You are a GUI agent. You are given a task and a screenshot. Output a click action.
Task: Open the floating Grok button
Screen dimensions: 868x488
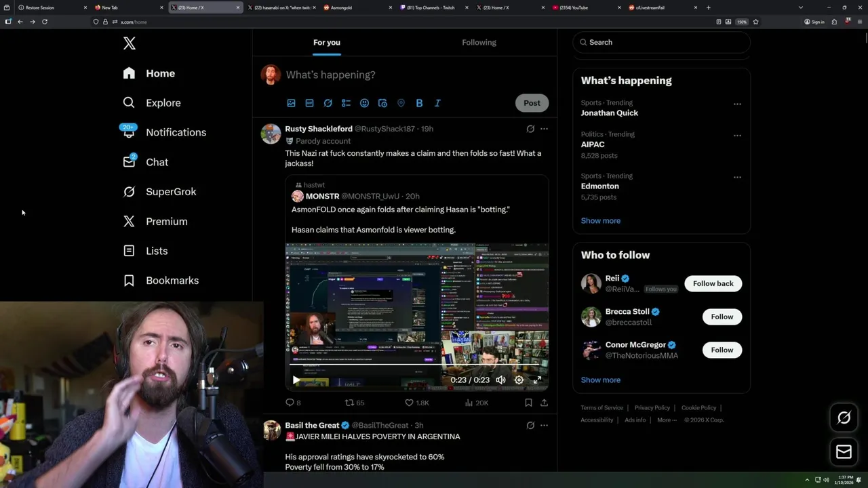[844, 418]
